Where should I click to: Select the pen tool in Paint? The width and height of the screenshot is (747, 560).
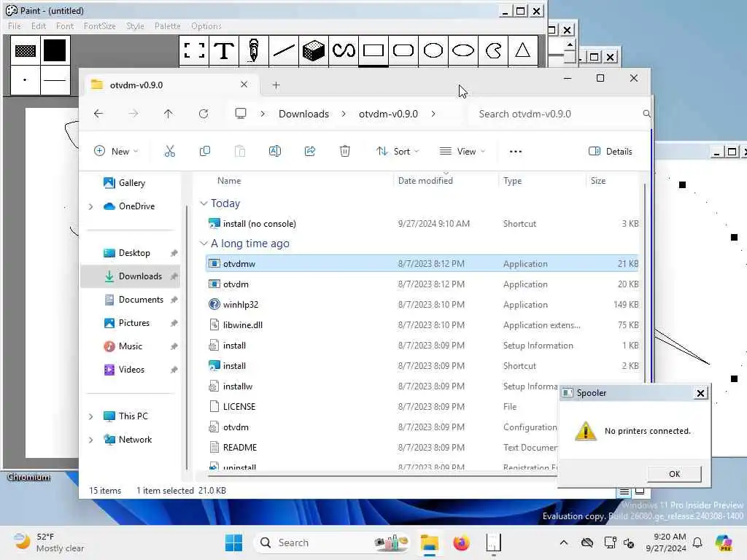click(x=253, y=50)
